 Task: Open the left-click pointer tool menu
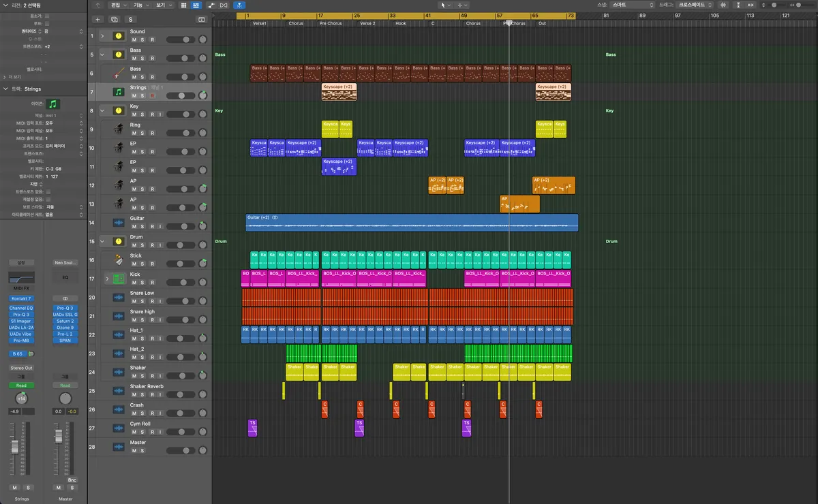[444, 5]
